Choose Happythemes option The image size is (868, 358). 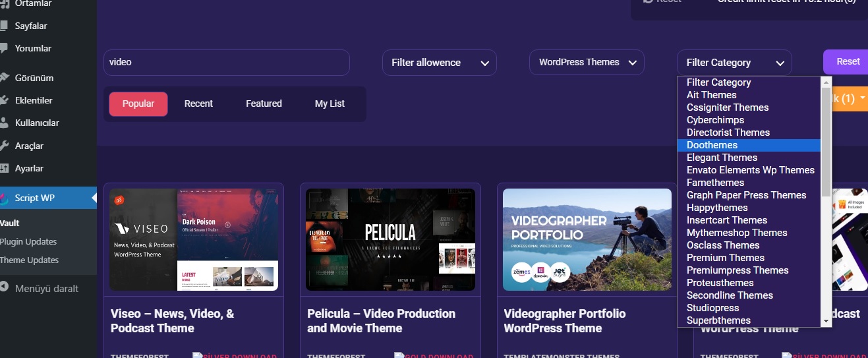(749, 208)
